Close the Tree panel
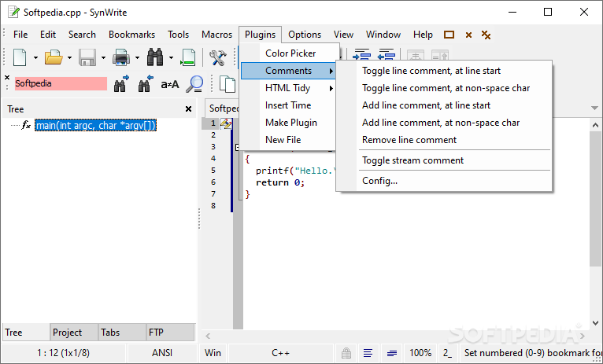Viewport: 603px width, 364px height. coord(188,109)
